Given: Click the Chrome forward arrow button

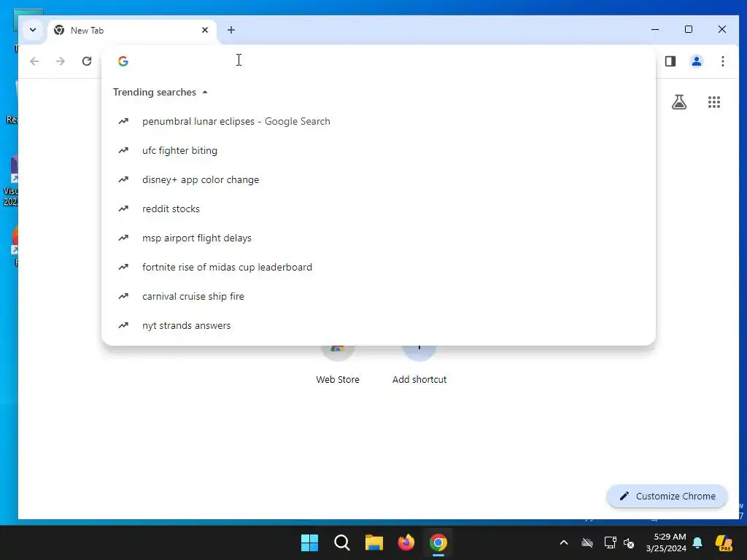Looking at the screenshot, I should point(60,61).
